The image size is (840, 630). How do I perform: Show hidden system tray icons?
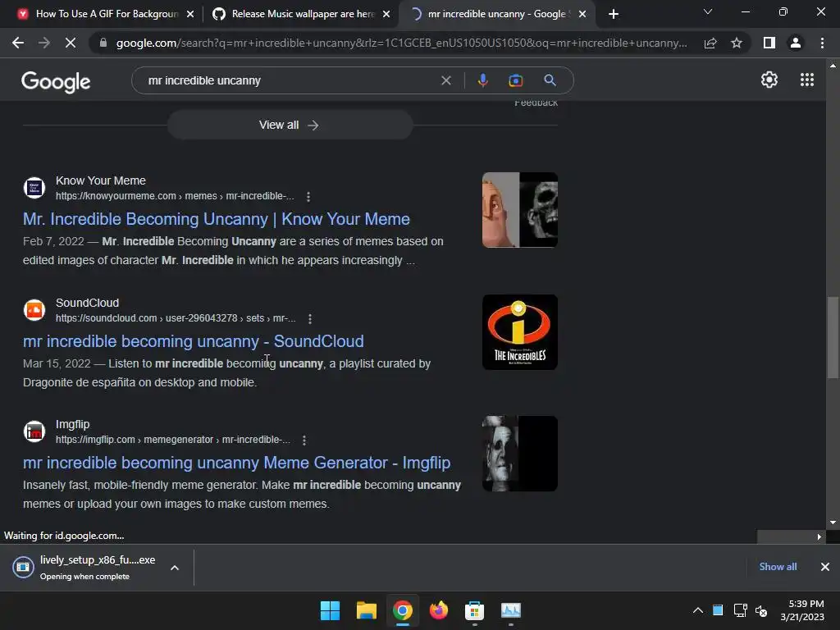(697, 610)
